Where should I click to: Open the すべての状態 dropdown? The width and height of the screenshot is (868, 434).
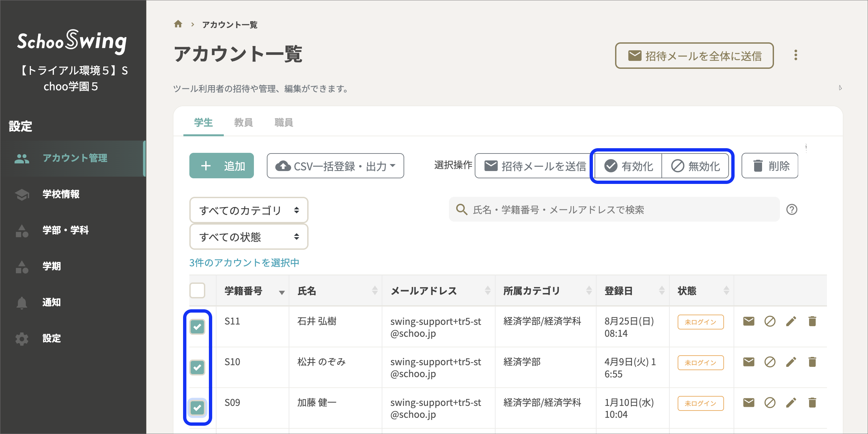[x=249, y=237]
